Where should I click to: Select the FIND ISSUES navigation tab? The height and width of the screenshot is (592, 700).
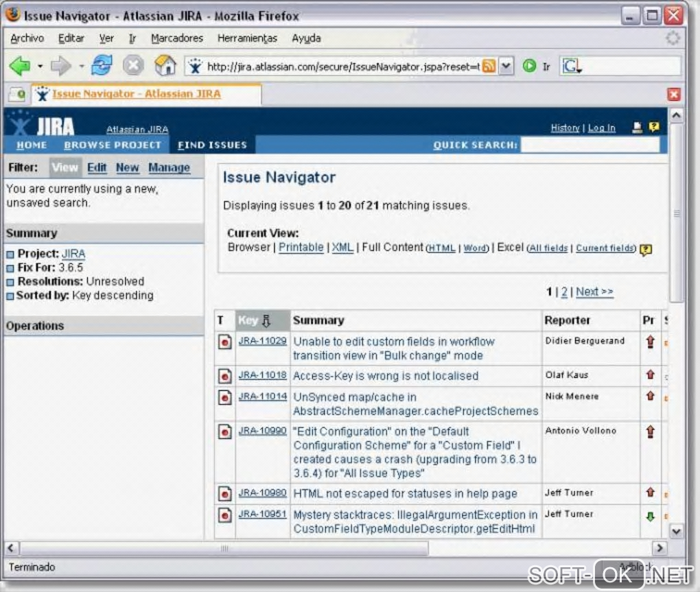tap(212, 145)
